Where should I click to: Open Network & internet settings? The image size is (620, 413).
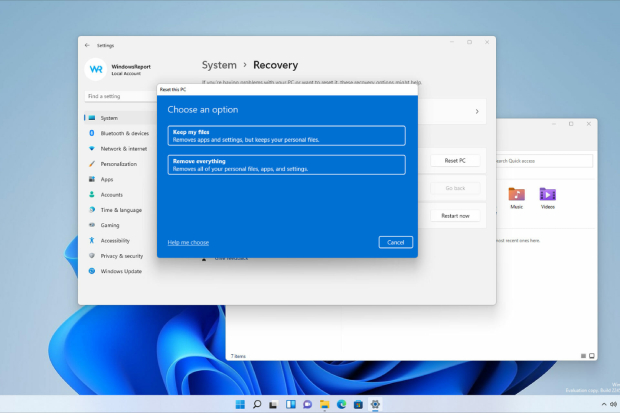pyautogui.click(x=122, y=148)
